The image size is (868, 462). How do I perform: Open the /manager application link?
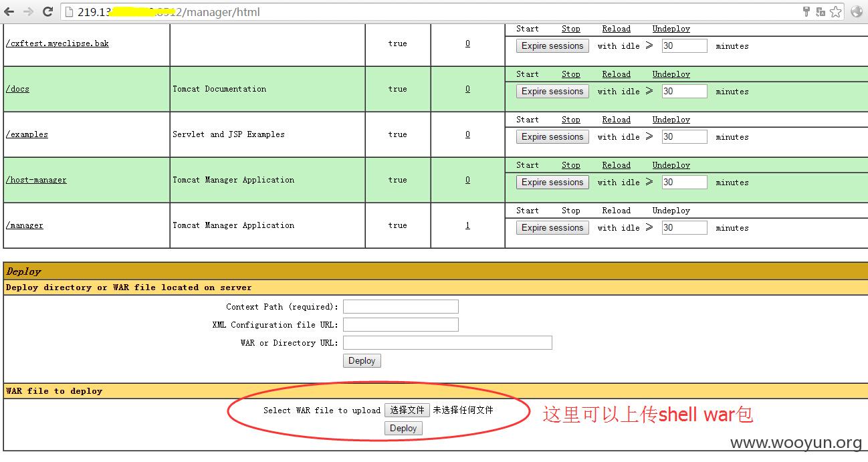(25, 225)
